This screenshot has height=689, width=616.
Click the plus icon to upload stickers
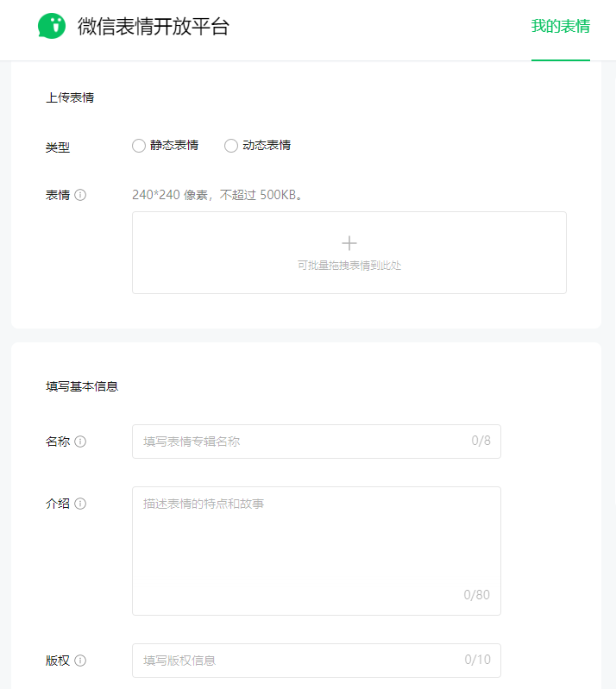point(349,243)
